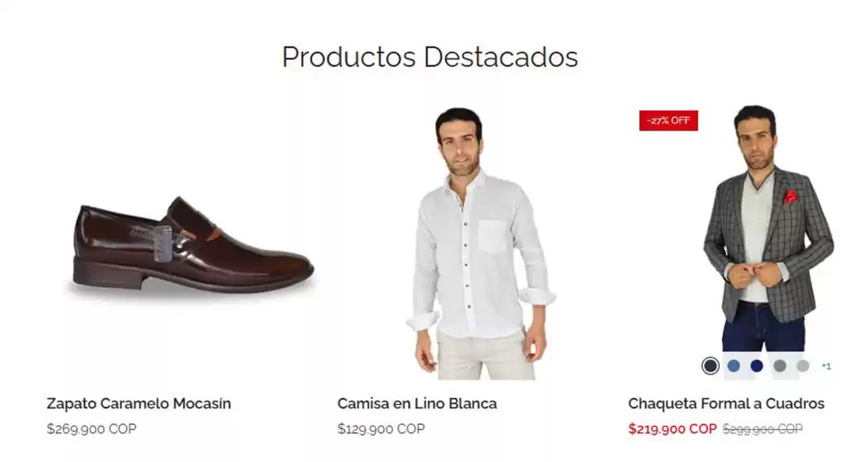The height and width of the screenshot is (462, 868).
Task: Click the red pocket square on jacket
Action: coord(791,196)
